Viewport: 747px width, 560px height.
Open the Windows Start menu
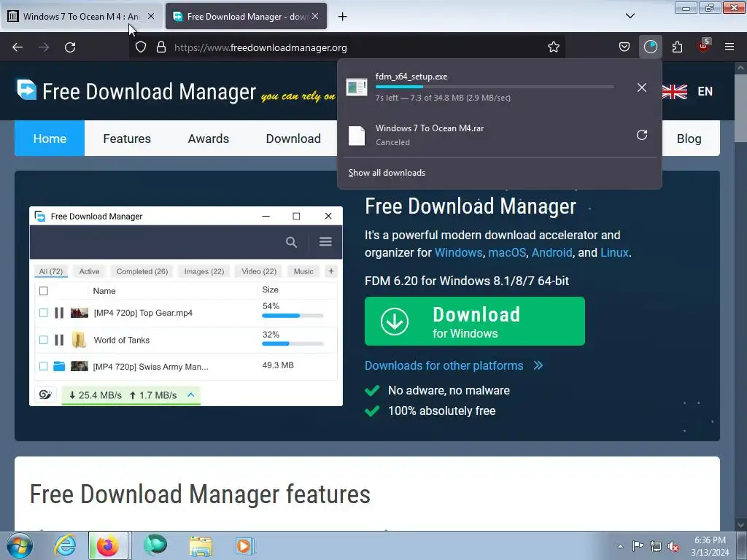(x=20, y=545)
